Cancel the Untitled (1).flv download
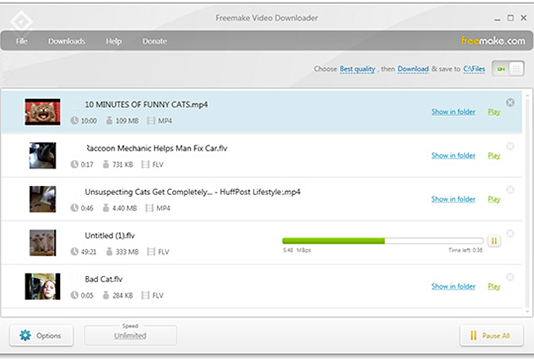The width and height of the screenshot is (534, 360). pyautogui.click(x=510, y=233)
